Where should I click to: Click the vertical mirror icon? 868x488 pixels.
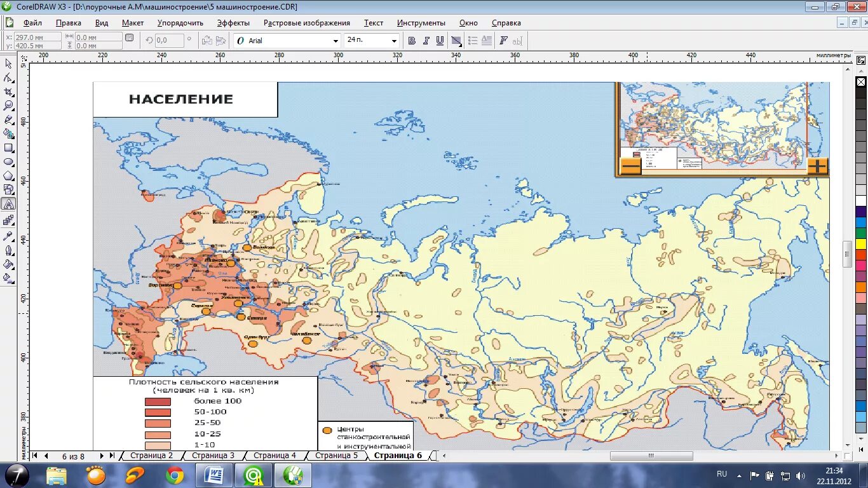click(x=220, y=41)
